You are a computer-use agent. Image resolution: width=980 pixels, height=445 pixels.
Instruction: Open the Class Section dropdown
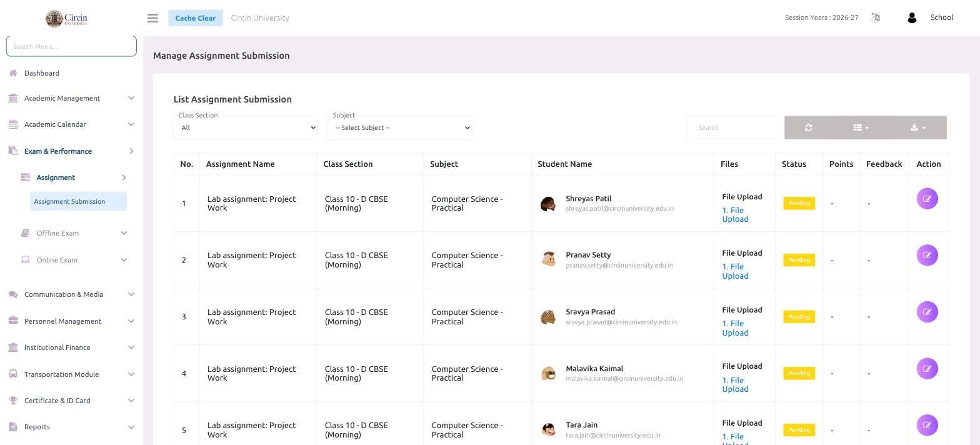point(246,127)
